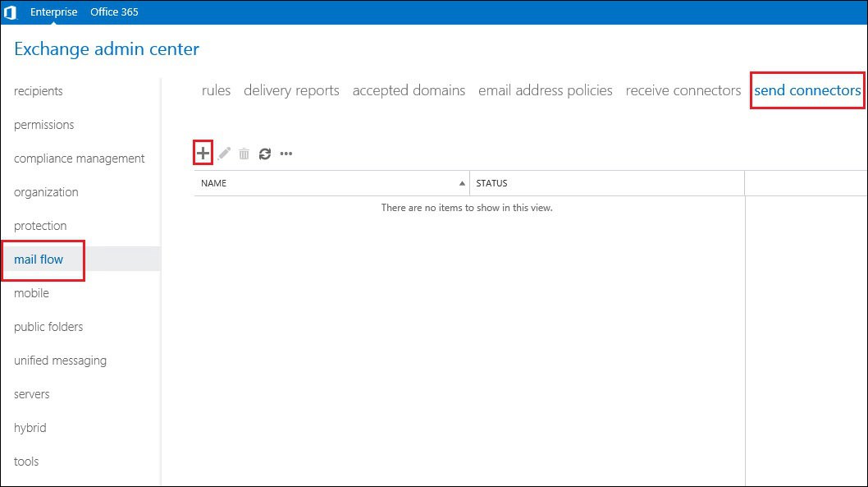Open the servers section
Viewport: 868px width, 487px height.
pos(31,394)
